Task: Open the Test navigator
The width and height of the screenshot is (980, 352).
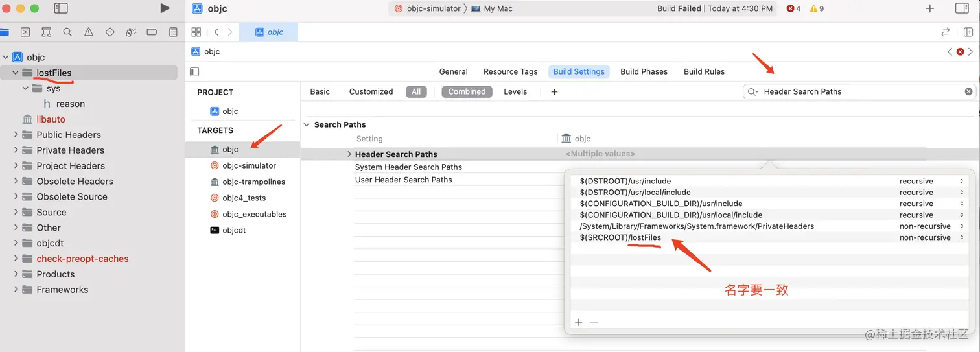Action: coord(110,32)
